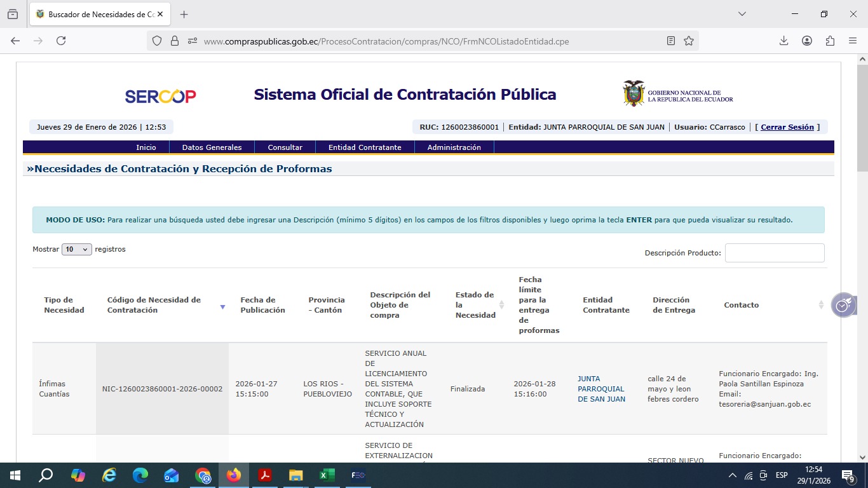
Task: Launch Adobe Acrobat from the taskbar
Action: pos(265,475)
